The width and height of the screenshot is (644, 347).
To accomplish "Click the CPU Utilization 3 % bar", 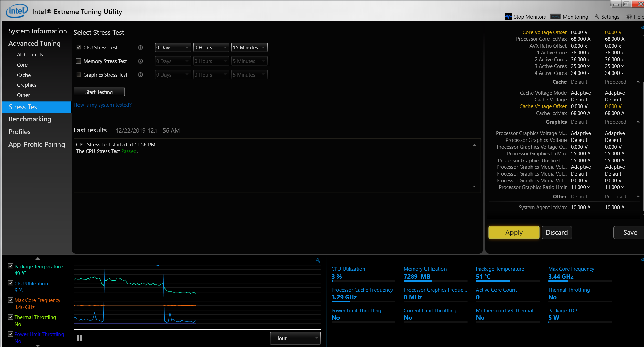I will 363,281.
